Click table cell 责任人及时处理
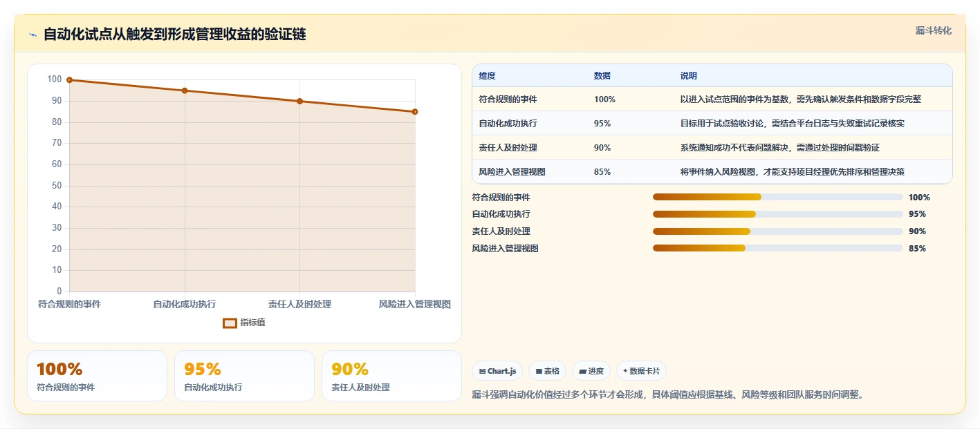The width and height of the screenshot is (980, 429). [x=508, y=148]
